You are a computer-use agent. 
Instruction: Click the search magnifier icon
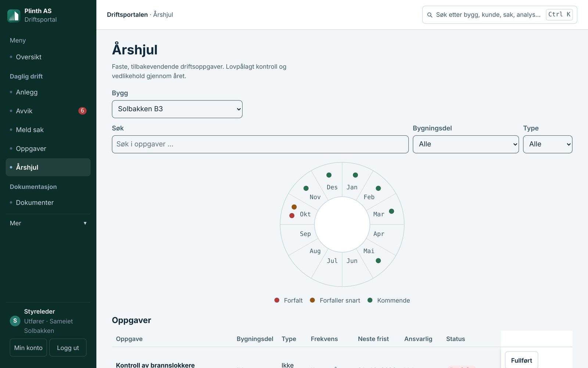coord(430,15)
